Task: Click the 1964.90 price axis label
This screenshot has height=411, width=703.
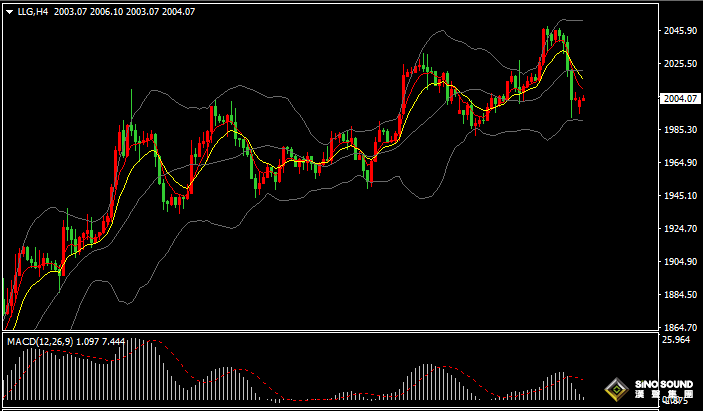Action: click(679, 163)
